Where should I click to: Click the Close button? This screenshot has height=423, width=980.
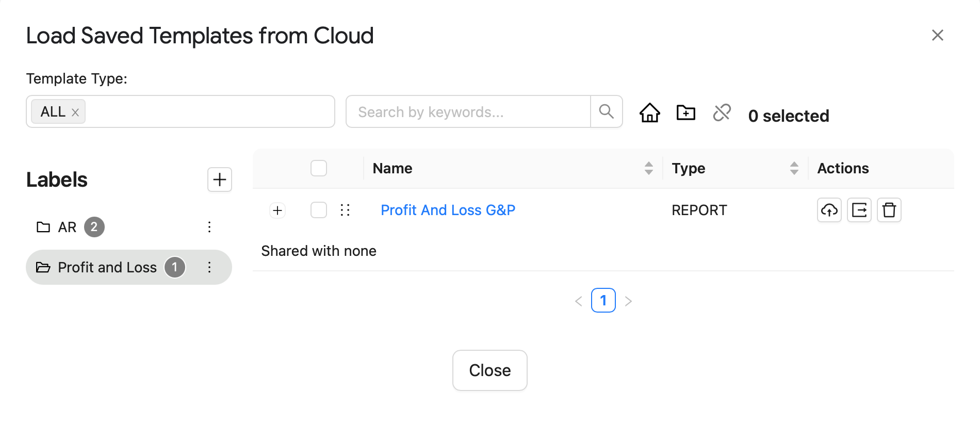pyautogui.click(x=490, y=370)
